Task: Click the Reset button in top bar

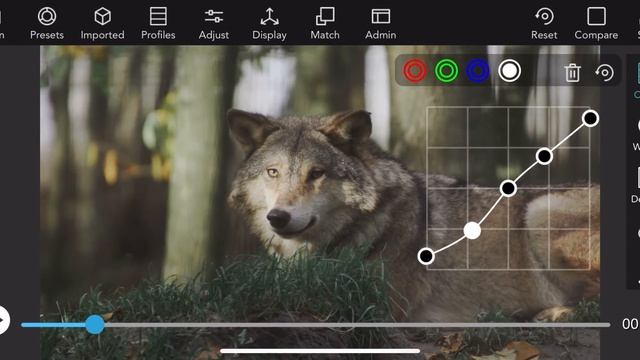Action: pyautogui.click(x=544, y=23)
